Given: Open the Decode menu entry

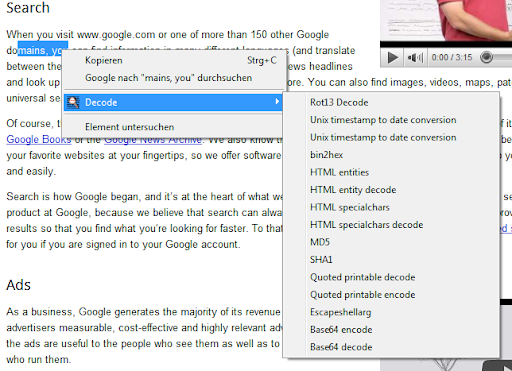Looking at the screenshot, I should pyautogui.click(x=173, y=102).
